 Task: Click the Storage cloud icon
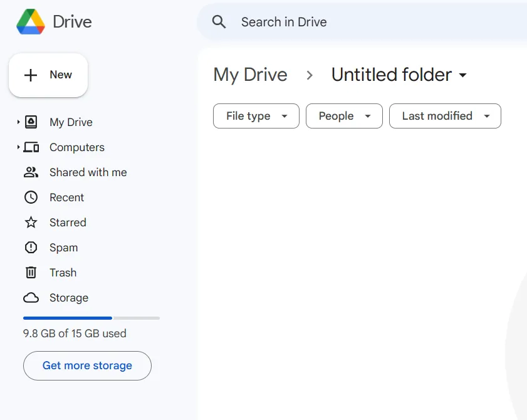click(x=31, y=298)
